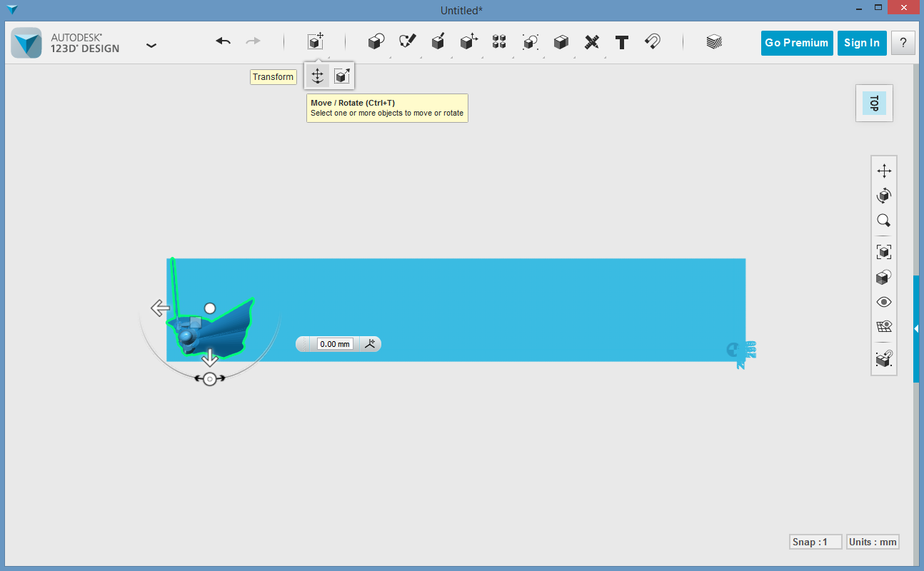924x571 pixels.
Task: Open the Units : mm setting
Action: [x=872, y=542]
